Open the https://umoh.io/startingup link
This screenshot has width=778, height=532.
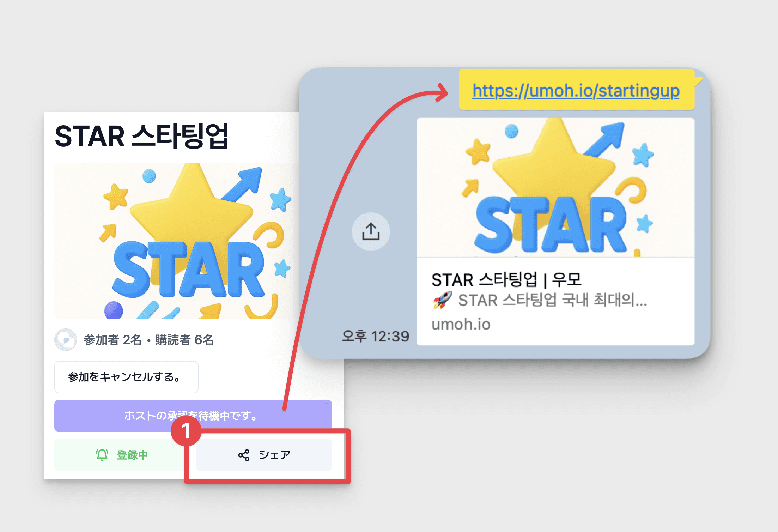pos(576,91)
